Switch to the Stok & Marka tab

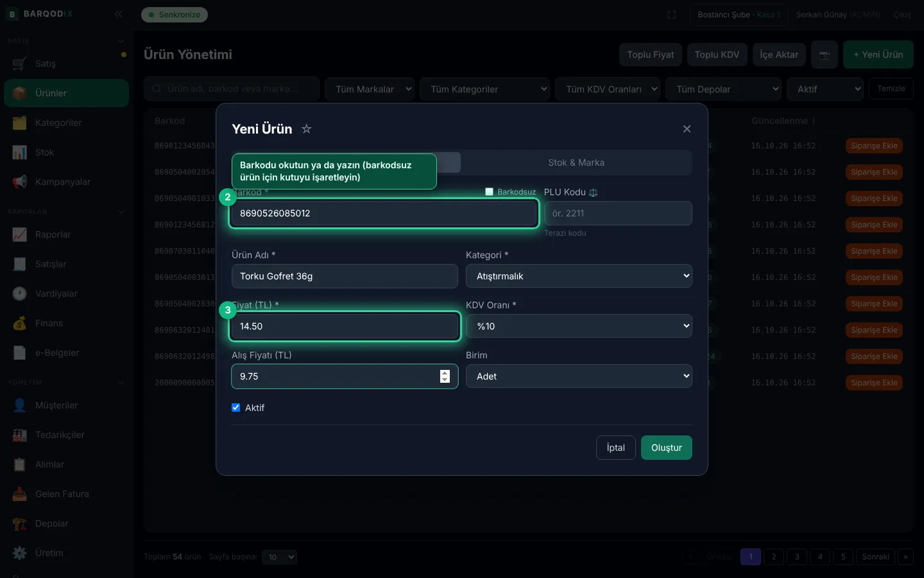[x=576, y=162]
